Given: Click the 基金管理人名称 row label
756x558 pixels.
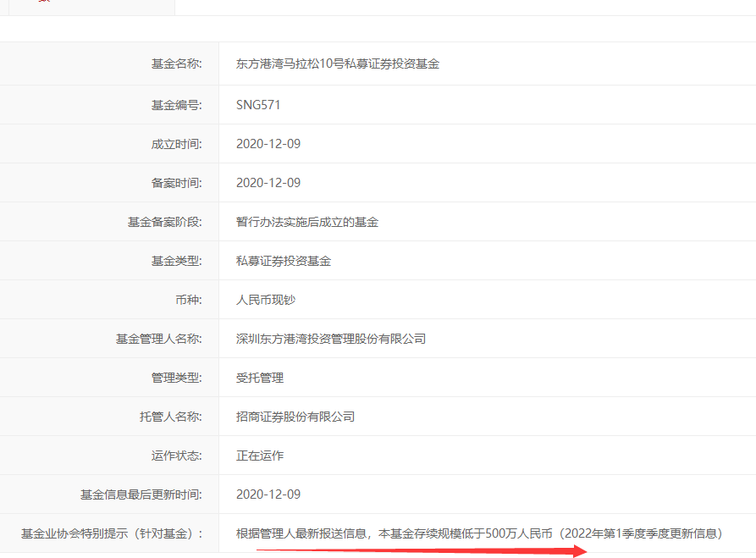Looking at the screenshot, I should tap(158, 339).
